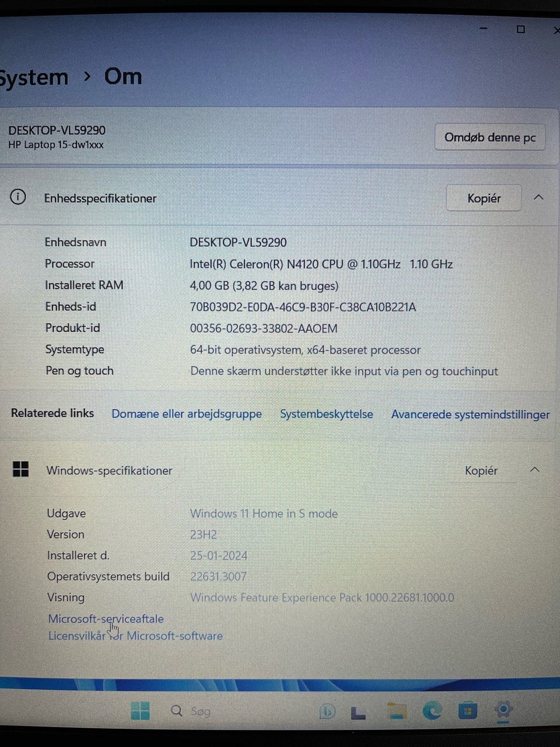Copy device specs with the top Kopiér button
Image resolution: width=560 pixels, height=747 pixels.
[x=484, y=198]
